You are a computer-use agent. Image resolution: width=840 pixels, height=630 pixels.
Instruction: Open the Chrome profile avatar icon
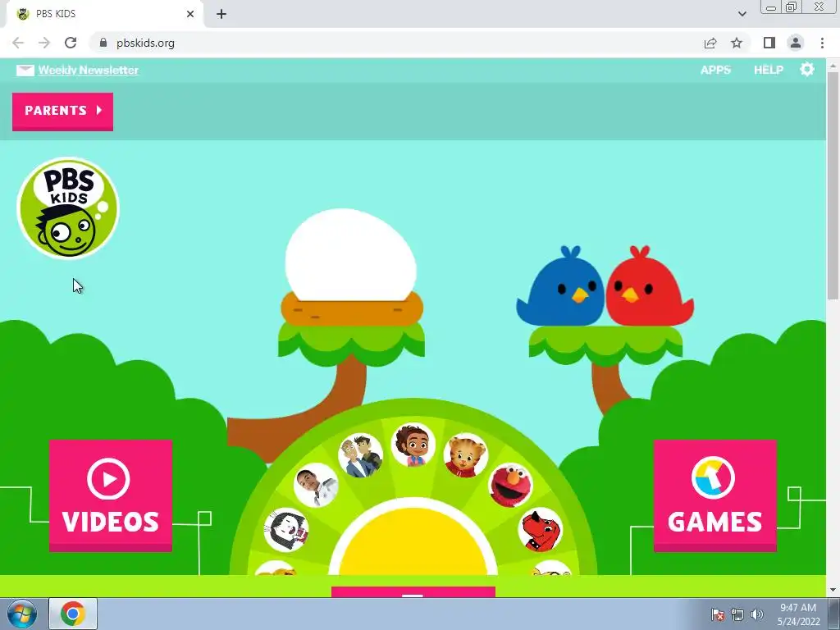[x=796, y=43]
